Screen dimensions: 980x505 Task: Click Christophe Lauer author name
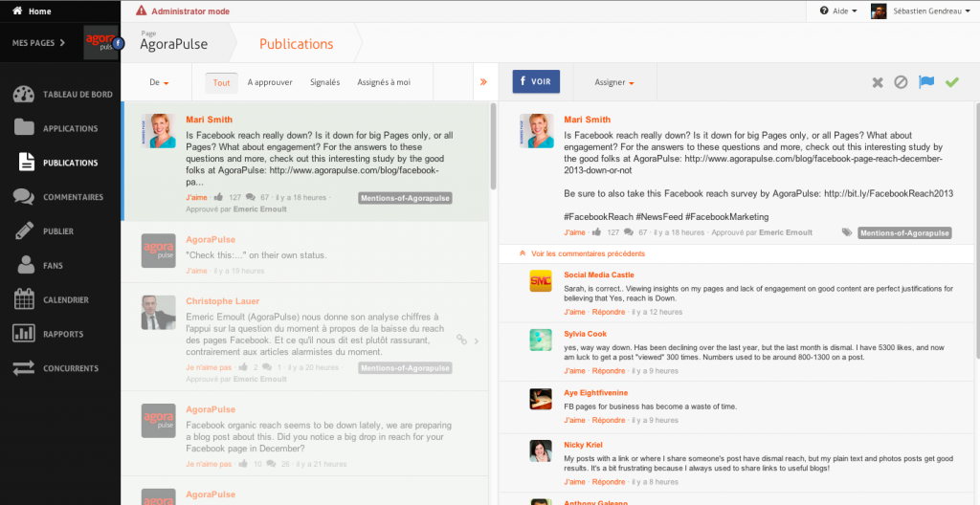click(222, 301)
